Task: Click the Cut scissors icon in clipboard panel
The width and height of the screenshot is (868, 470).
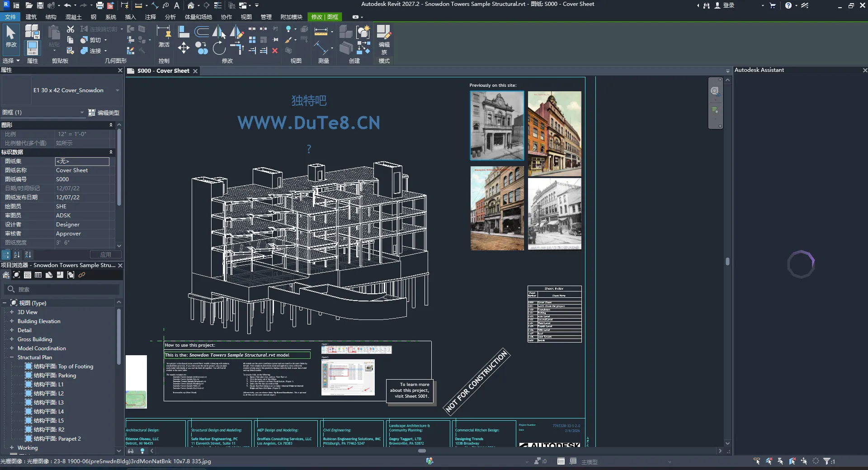Action: 71,29
